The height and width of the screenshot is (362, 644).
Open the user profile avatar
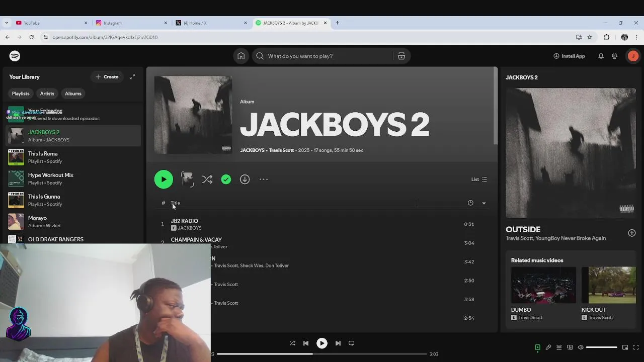(633, 56)
